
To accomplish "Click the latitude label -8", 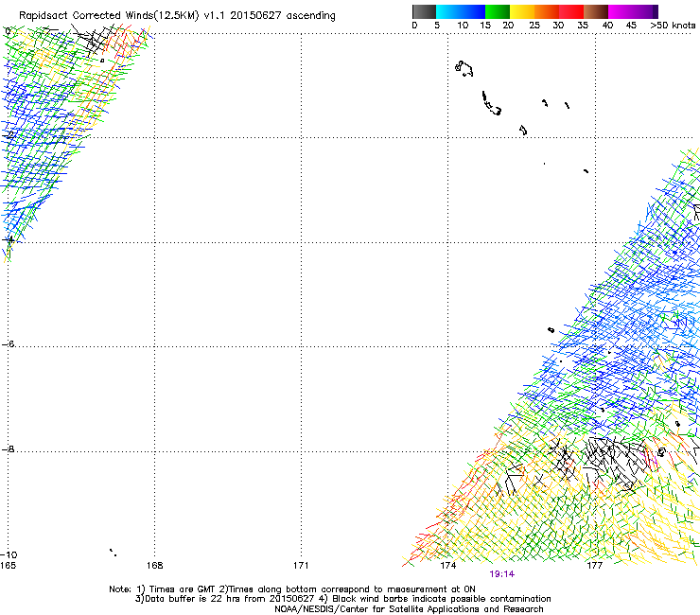I will tap(8, 449).
